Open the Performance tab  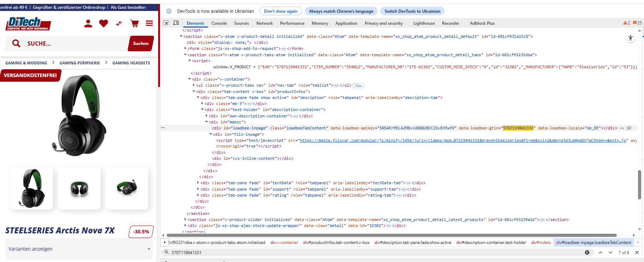[x=292, y=23]
